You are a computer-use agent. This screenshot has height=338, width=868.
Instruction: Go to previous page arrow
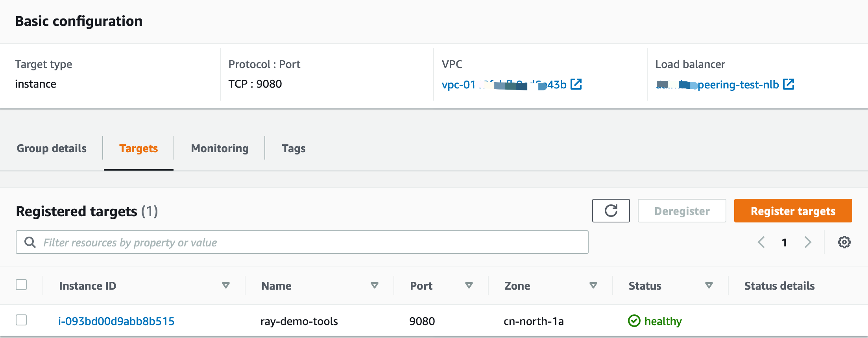(761, 242)
